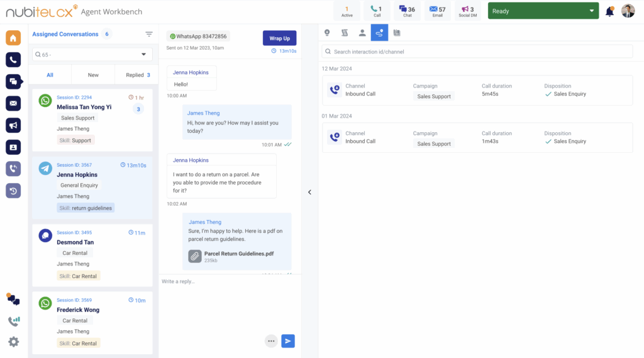Image resolution: width=644 pixels, height=358 pixels.
Task: Click the Skill: return guidelines tag
Action: point(86,208)
